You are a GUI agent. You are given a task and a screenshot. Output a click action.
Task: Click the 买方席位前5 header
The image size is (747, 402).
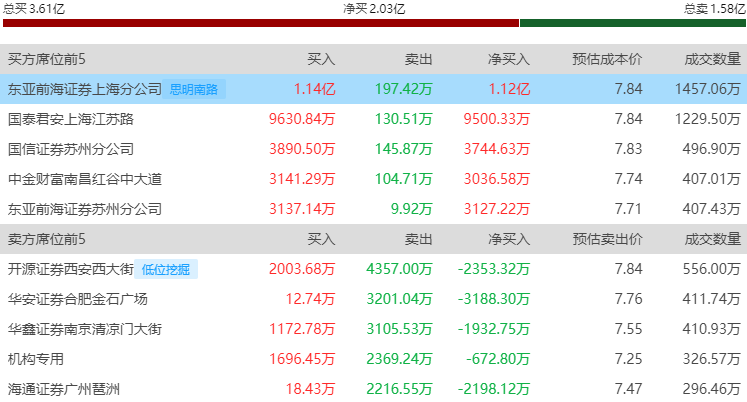pyautogui.click(x=47, y=59)
